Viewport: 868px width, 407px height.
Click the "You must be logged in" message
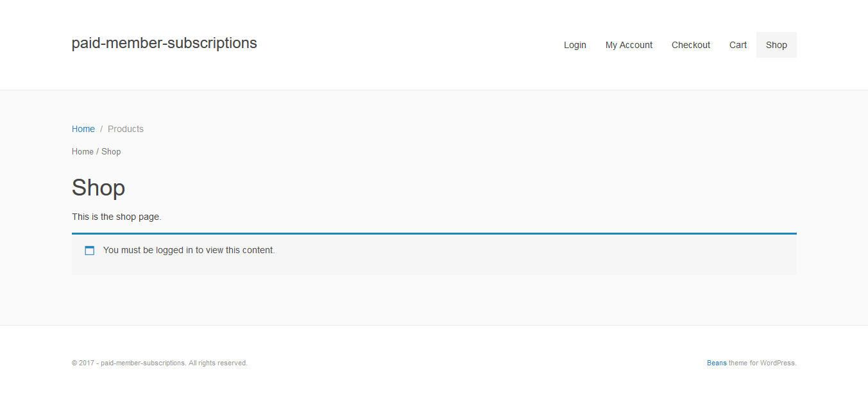(189, 250)
